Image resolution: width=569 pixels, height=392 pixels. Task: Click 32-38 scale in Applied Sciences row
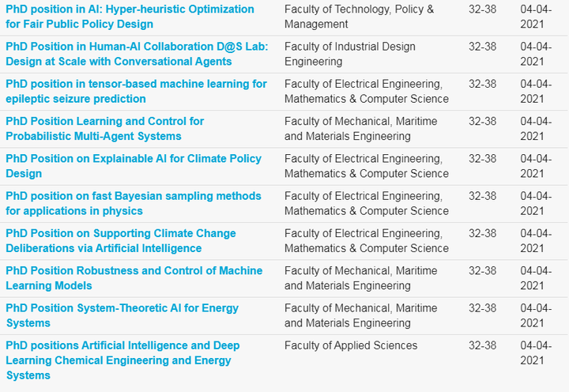[482, 345]
